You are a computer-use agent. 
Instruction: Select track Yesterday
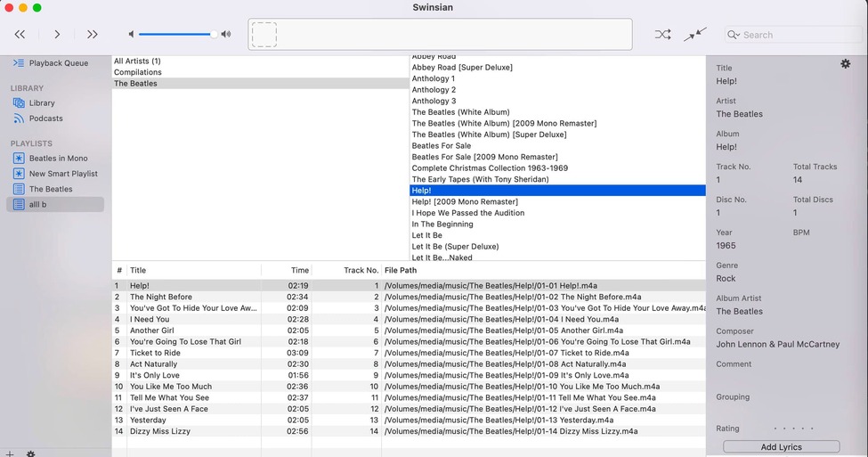pos(409,420)
